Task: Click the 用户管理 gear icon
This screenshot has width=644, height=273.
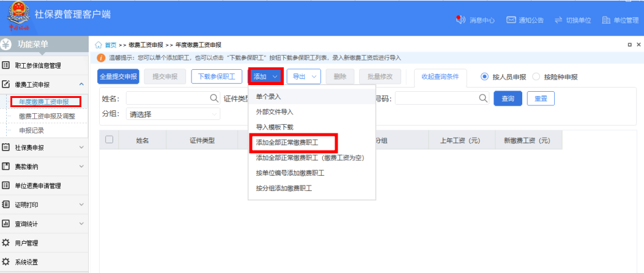Action: click(6, 242)
